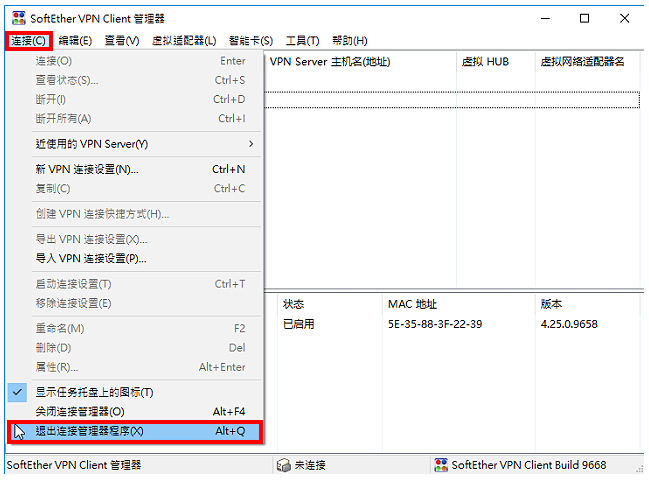Select the dotted focused row in connection list
Viewport: 649px width, 480px height.
click(452, 100)
